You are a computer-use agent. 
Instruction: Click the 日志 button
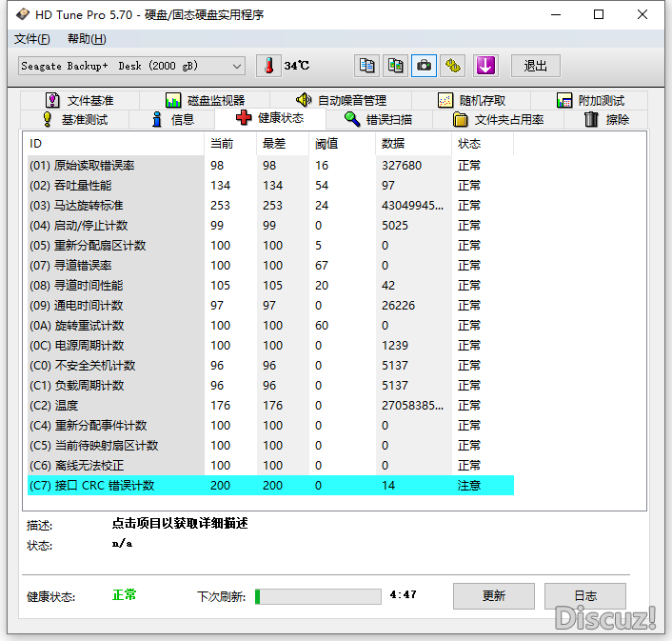pyautogui.click(x=585, y=596)
